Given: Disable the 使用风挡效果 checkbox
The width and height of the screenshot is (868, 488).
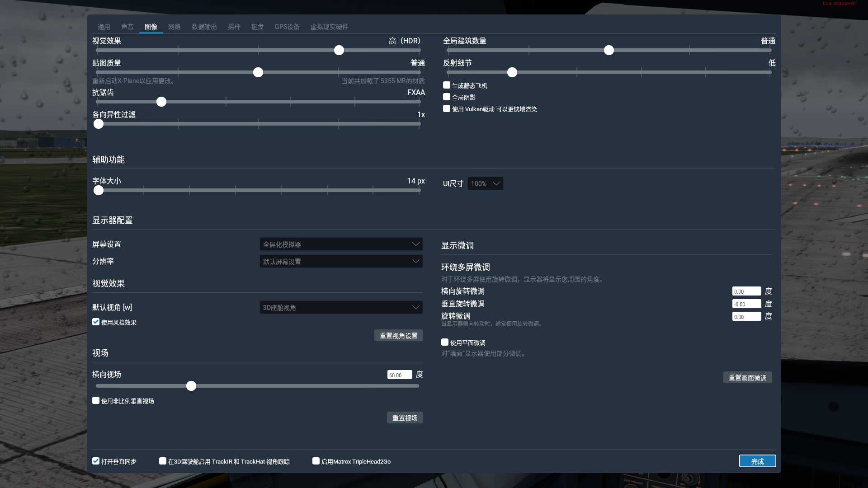Looking at the screenshot, I should click(95, 322).
